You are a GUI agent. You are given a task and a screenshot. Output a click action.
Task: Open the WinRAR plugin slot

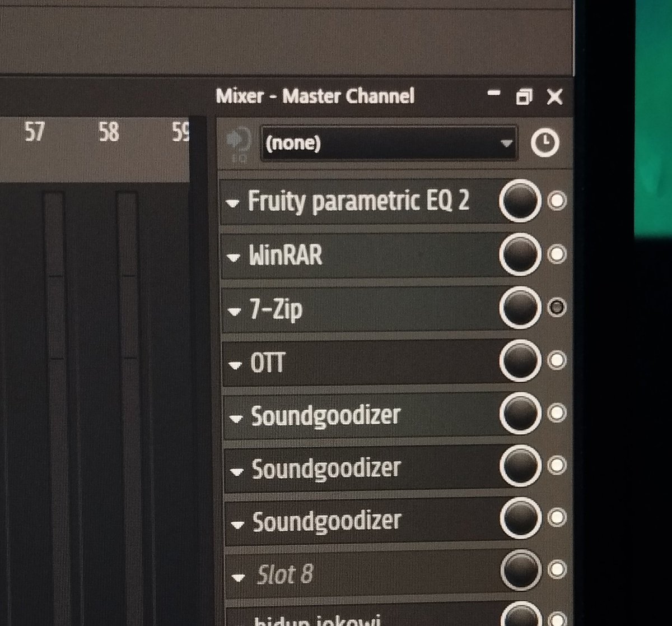click(x=286, y=256)
